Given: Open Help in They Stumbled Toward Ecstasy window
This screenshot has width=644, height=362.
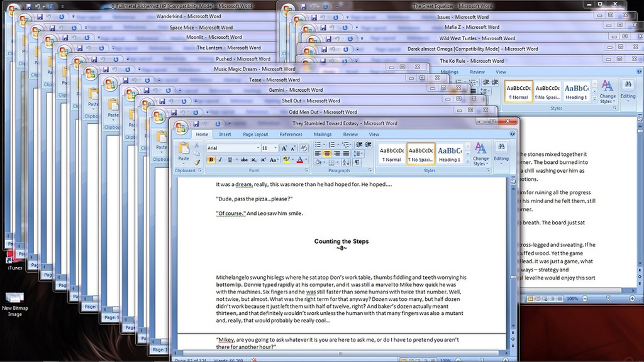Looking at the screenshot, I should pos(512,134).
